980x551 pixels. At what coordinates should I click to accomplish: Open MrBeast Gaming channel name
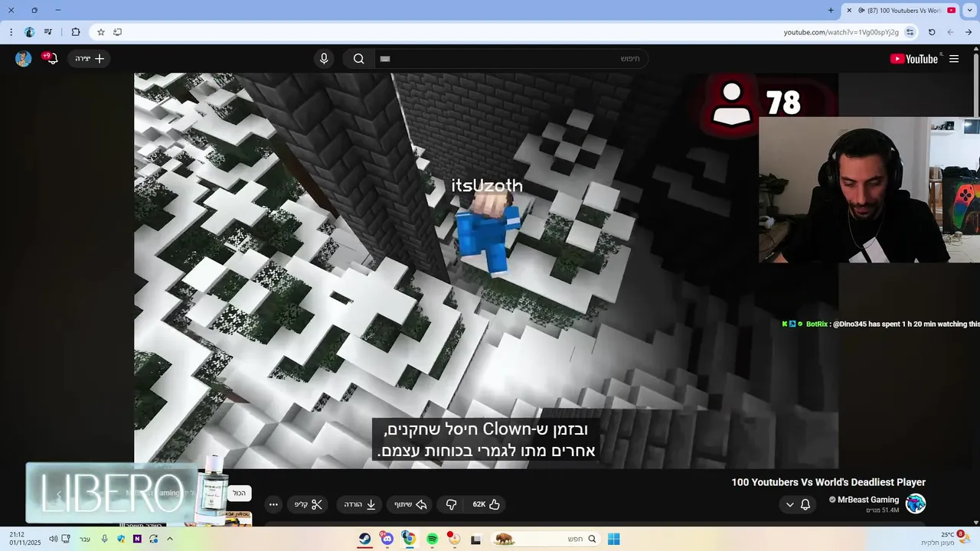pyautogui.click(x=868, y=500)
